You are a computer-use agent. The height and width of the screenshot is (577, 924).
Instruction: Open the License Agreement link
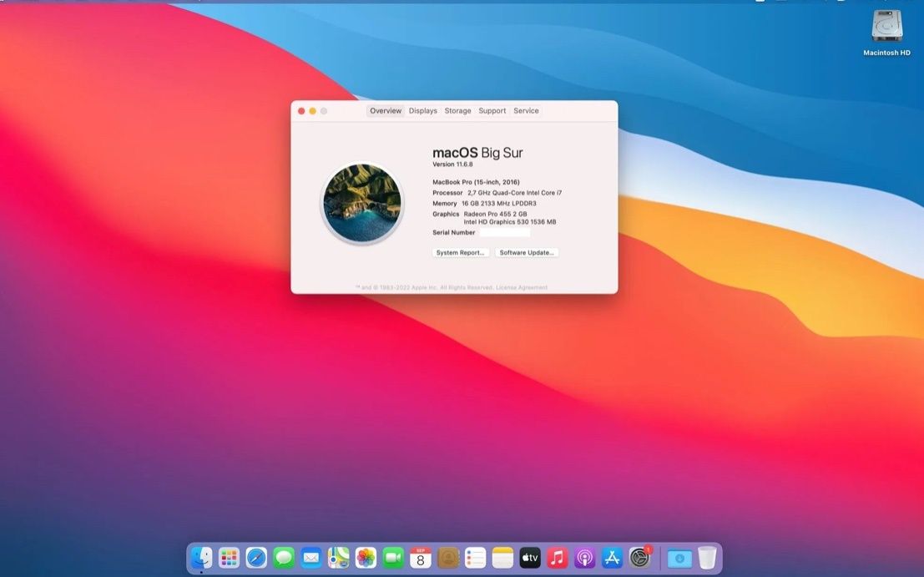click(522, 287)
